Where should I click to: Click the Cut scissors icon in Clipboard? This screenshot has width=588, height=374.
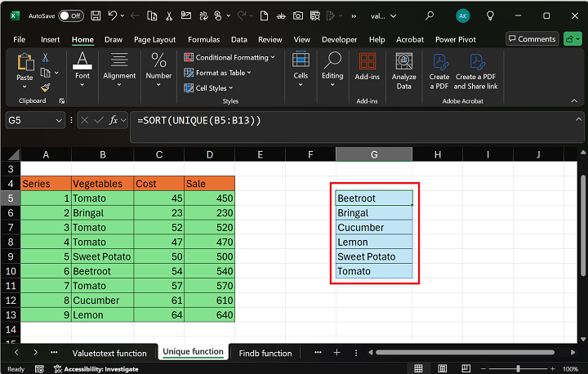[x=45, y=57]
